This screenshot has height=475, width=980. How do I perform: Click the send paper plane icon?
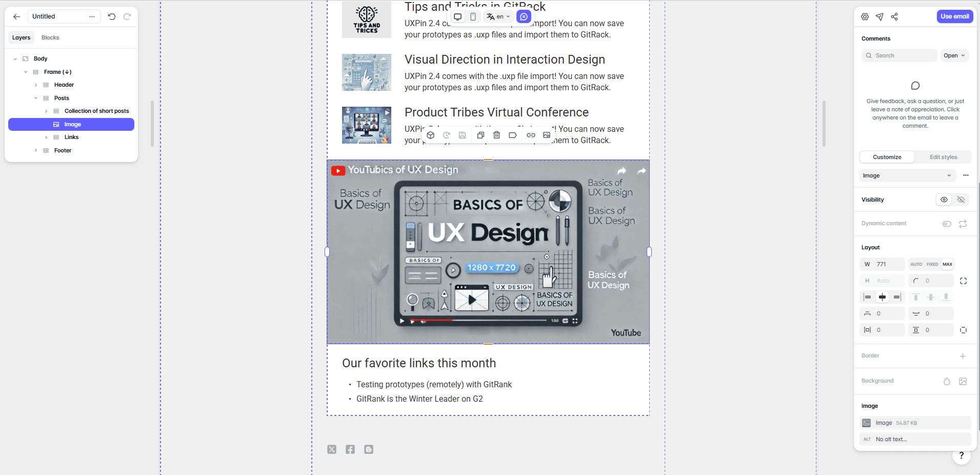(x=879, y=17)
